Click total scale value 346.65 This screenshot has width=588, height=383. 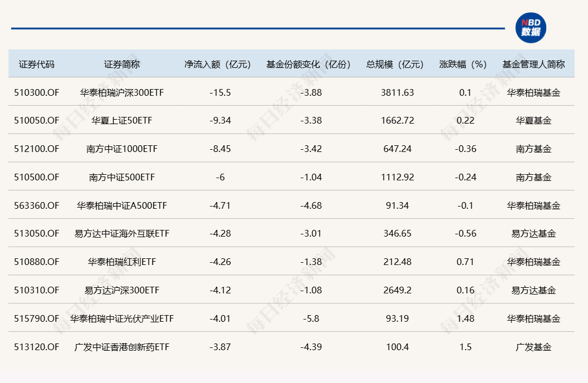pos(398,234)
